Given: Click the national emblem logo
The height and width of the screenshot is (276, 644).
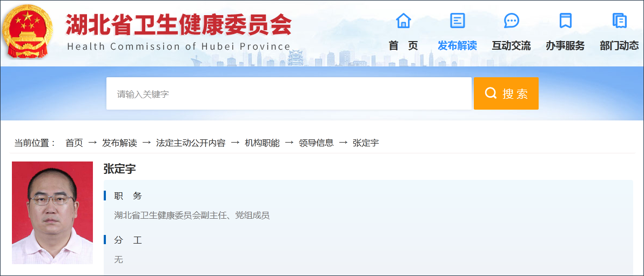Looking at the screenshot, I should 28,32.
